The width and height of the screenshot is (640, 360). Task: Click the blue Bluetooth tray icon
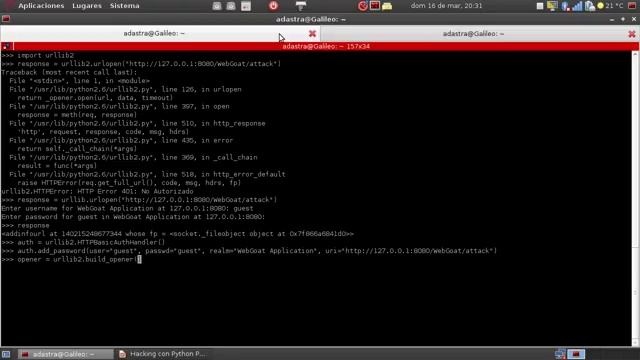click(x=565, y=6)
